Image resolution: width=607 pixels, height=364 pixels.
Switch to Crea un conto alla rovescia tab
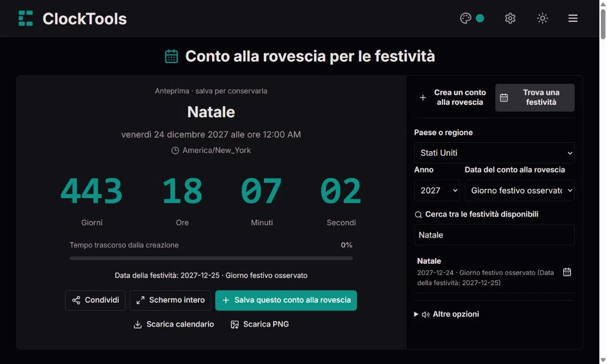(x=453, y=98)
